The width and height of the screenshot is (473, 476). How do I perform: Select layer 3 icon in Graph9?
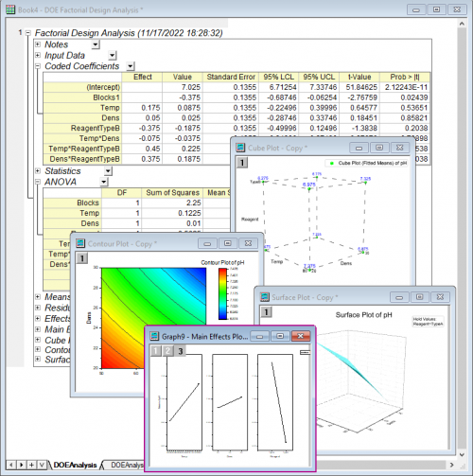[181, 351]
